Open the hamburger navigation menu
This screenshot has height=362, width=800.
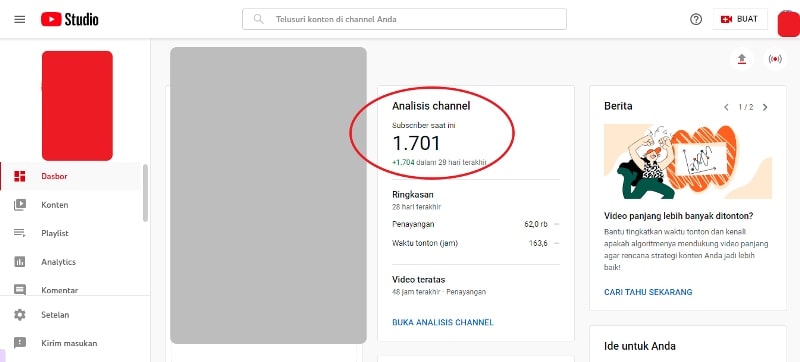[19, 19]
